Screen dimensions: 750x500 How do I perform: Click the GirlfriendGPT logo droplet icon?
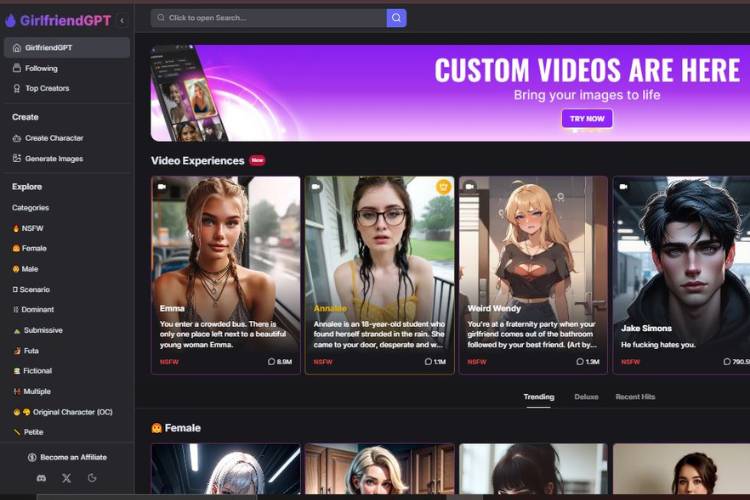(11, 21)
